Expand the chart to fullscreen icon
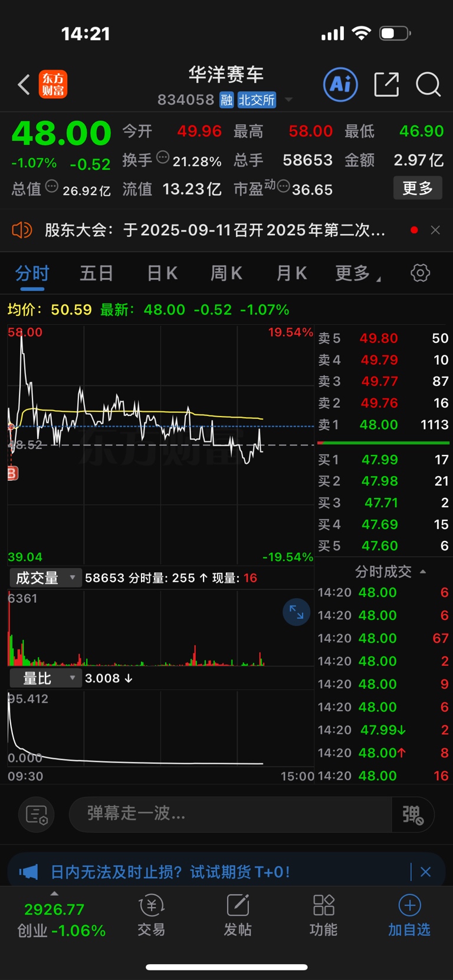Image resolution: width=453 pixels, height=980 pixels. 296,612
